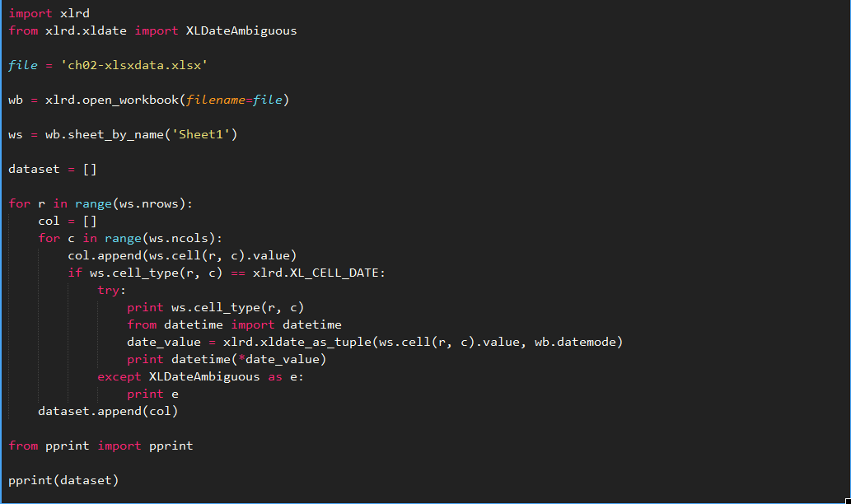Image resolution: width=851 pixels, height=504 pixels.
Task: Click xlrd.open_workbook call
Action: tap(167, 100)
